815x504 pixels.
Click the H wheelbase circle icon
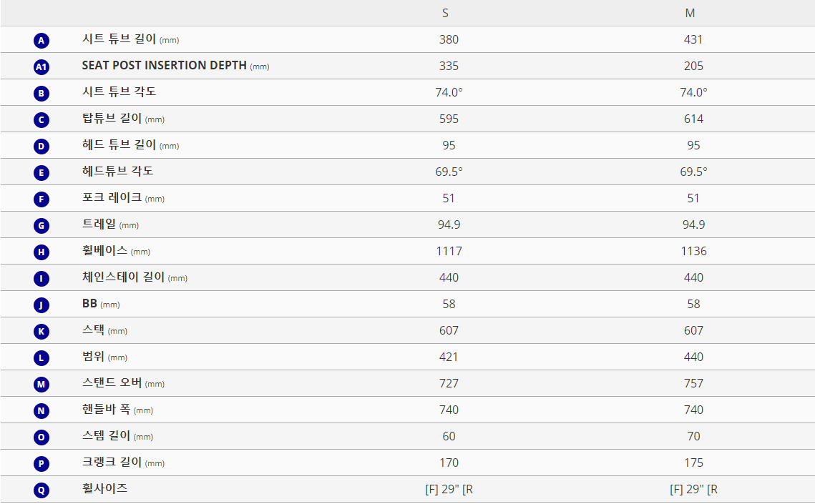[x=42, y=252]
